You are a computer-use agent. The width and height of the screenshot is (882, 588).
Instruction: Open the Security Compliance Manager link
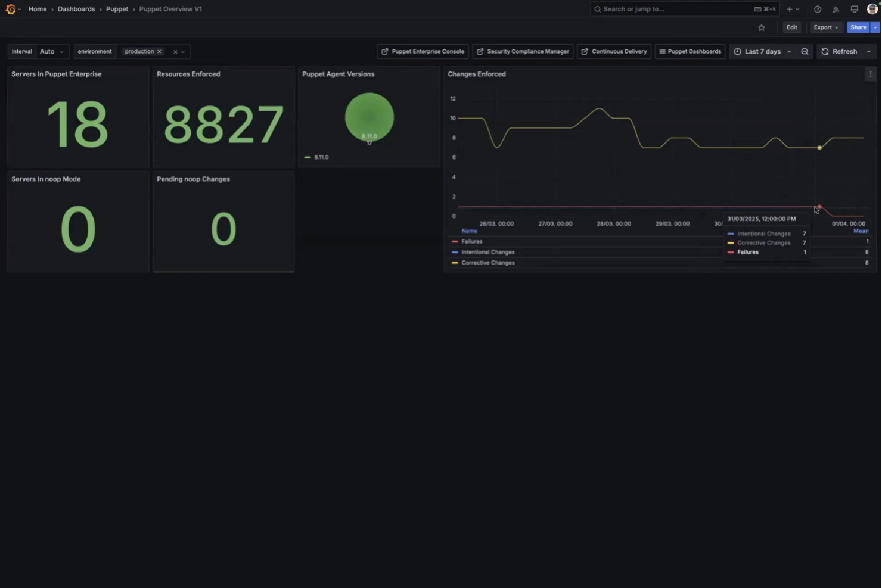(523, 52)
